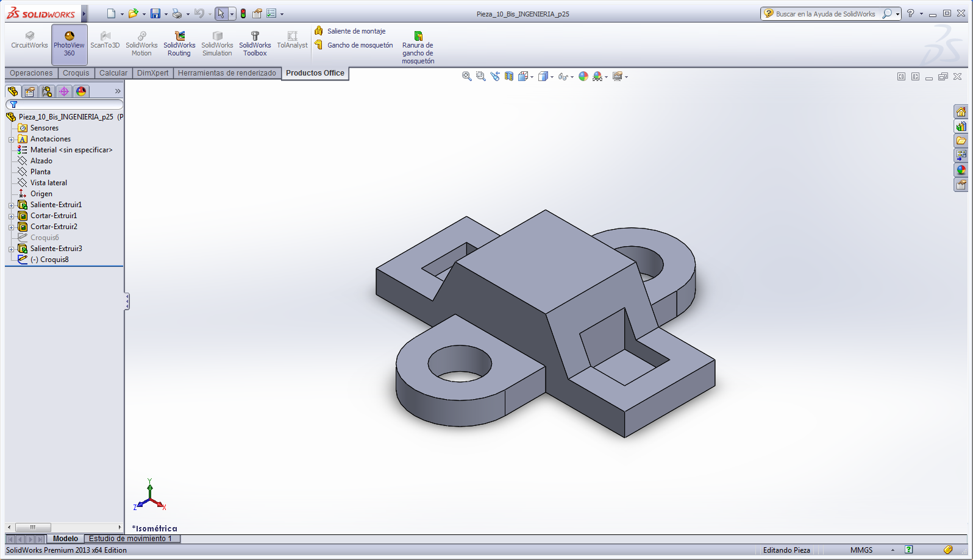973x560 pixels.
Task: Click the Save icon
Action: click(x=155, y=13)
